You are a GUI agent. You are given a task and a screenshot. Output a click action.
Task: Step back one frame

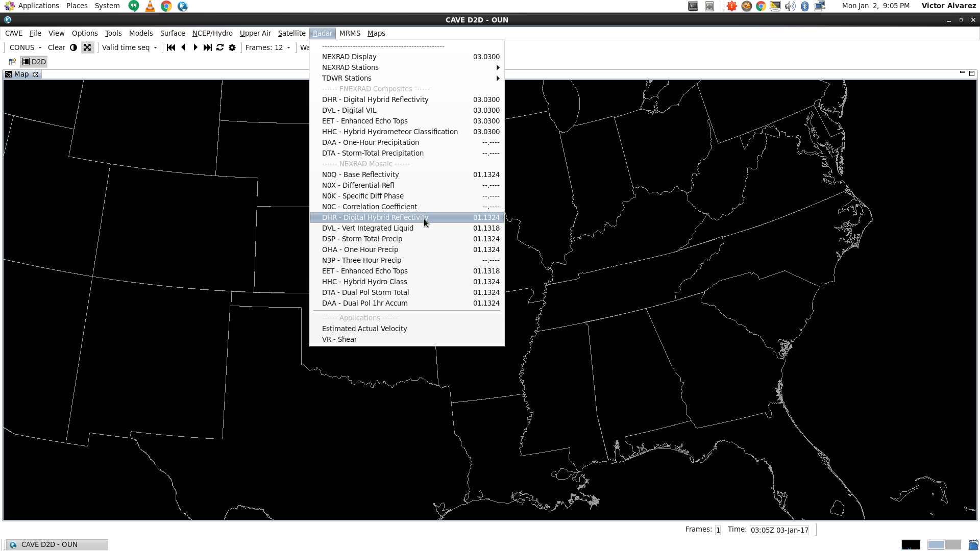(x=183, y=47)
